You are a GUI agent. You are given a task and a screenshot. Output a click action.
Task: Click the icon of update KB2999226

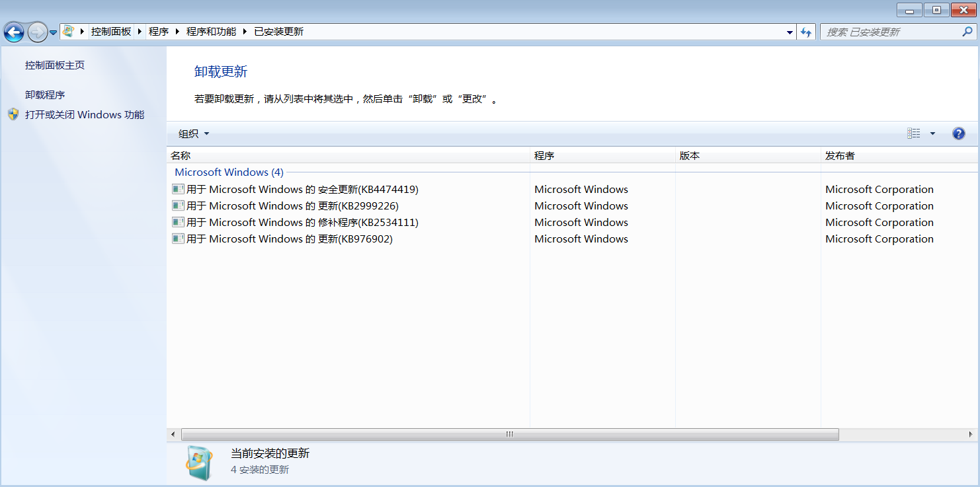click(178, 206)
